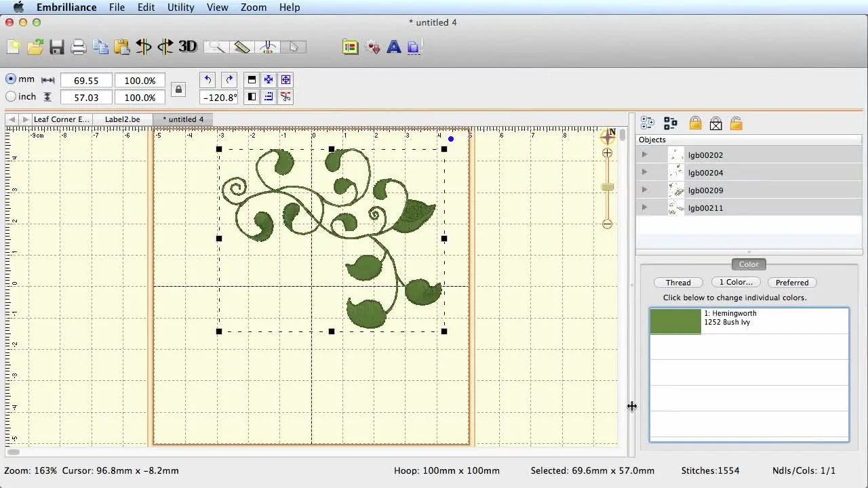
Task: Expand all objects tree icon
Action: pos(647,123)
